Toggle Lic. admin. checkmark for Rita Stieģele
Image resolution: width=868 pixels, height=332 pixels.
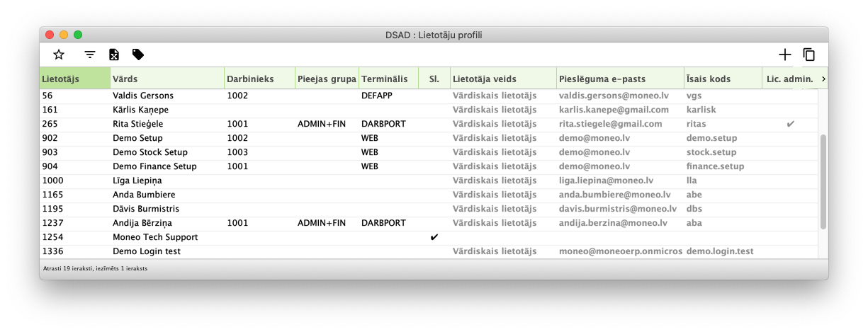click(x=791, y=124)
